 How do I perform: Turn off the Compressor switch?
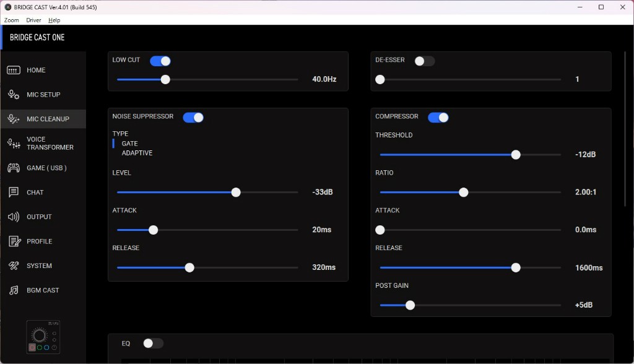point(438,118)
